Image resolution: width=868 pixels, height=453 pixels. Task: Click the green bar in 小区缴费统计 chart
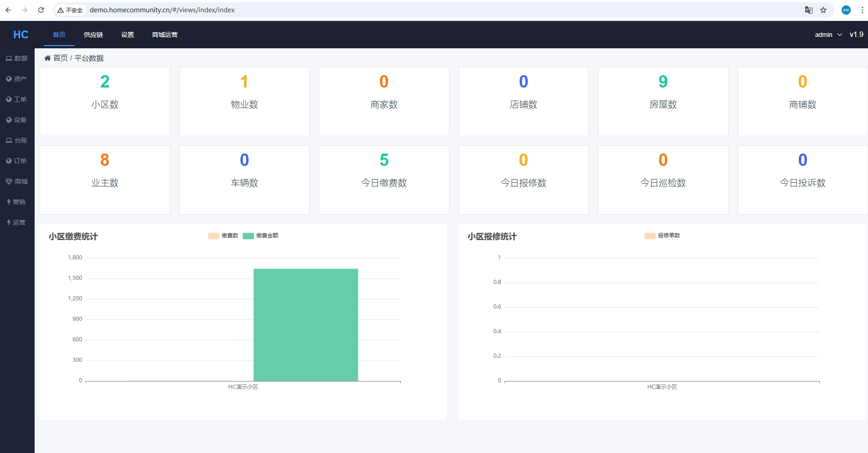coord(306,324)
